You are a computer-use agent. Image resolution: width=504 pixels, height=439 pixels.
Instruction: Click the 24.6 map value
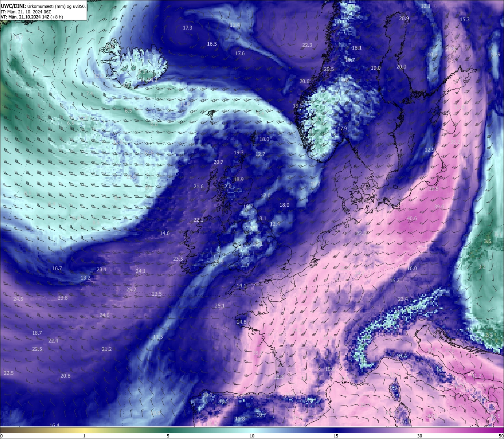click(104, 315)
